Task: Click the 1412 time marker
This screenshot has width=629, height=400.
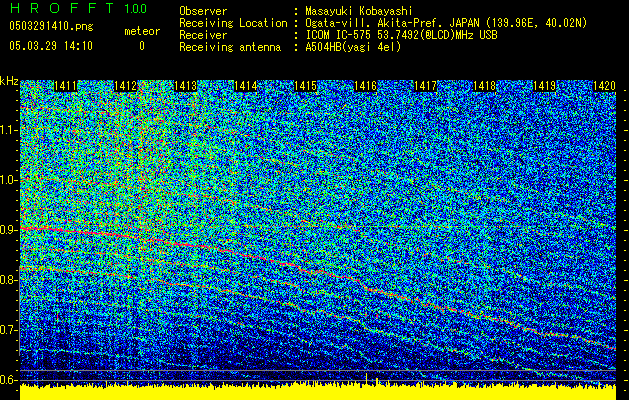Action: click(126, 86)
